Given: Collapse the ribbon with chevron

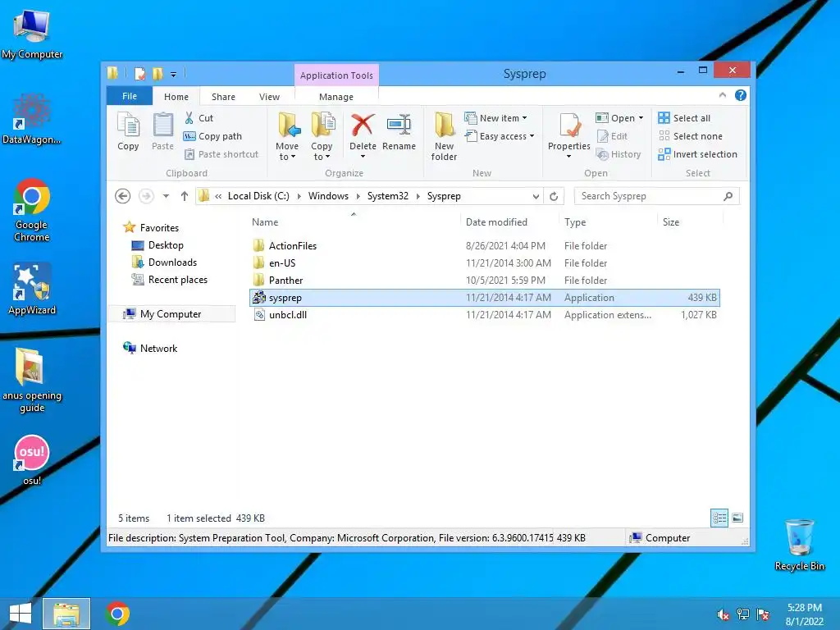Looking at the screenshot, I should [722, 95].
